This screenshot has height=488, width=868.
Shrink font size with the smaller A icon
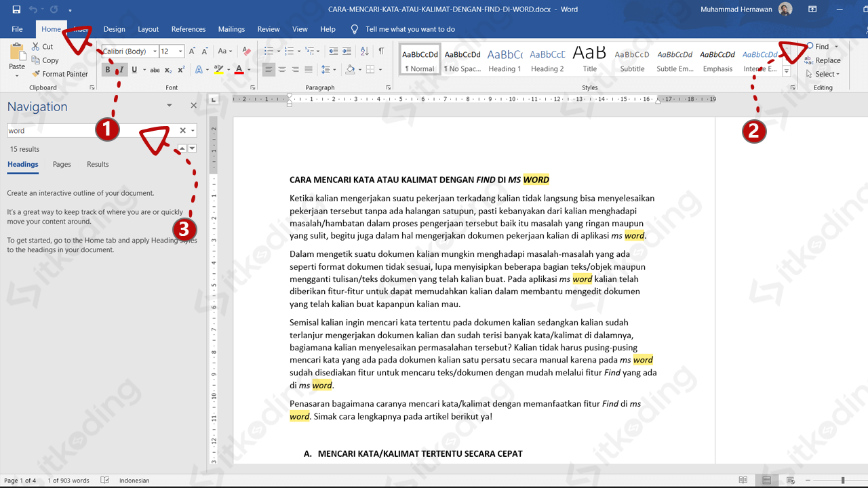point(204,52)
